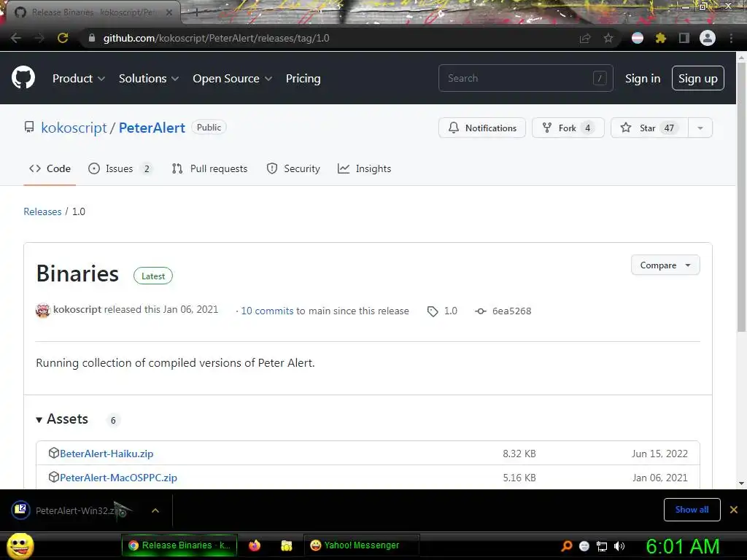Viewport: 747px width, 560px height.
Task: Click the round chat bubble tray icon
Action: (584, 546)
